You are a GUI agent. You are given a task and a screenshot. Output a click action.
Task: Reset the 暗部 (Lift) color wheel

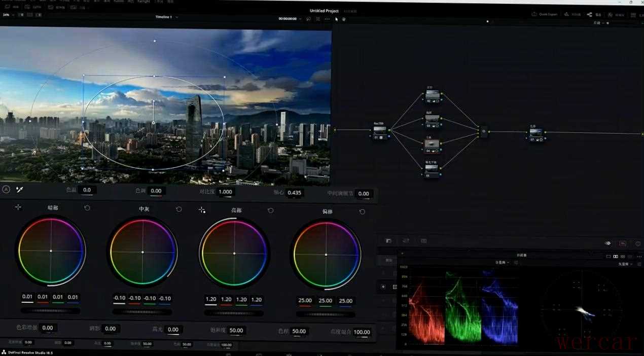[87, 208]
